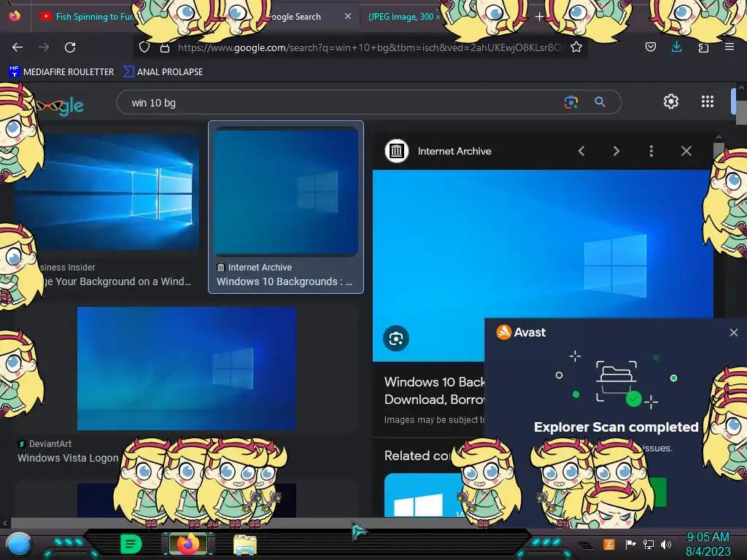Click the 'Related content' heading
Viewport: 747px width, 560px height.
click(x=418, y=456)
